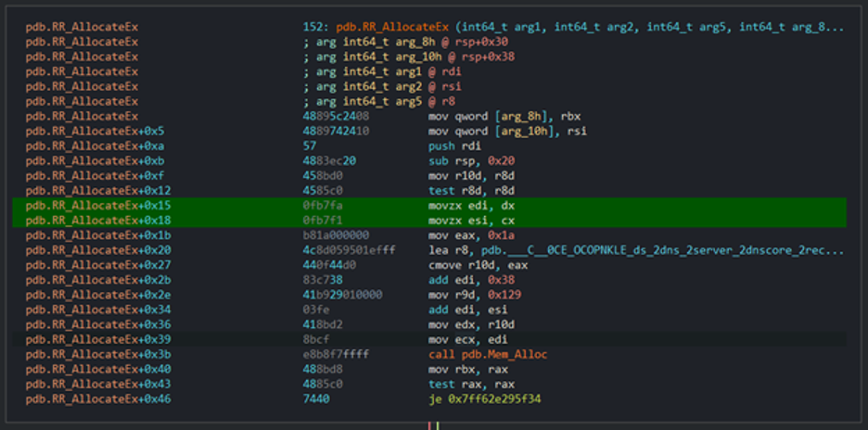Click the pdb.RR_AllocateEx function signature header

[x=575, y=28]
